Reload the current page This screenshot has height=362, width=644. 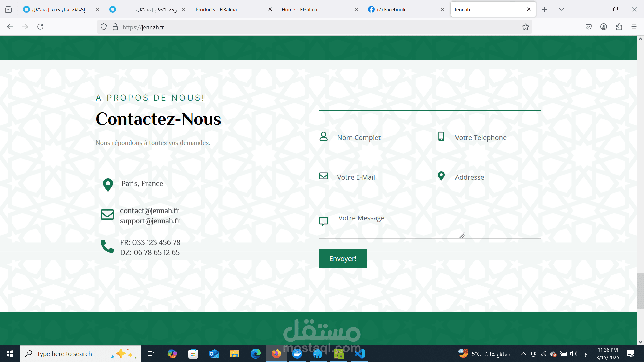pyautogui.click(x=40, y=27)
